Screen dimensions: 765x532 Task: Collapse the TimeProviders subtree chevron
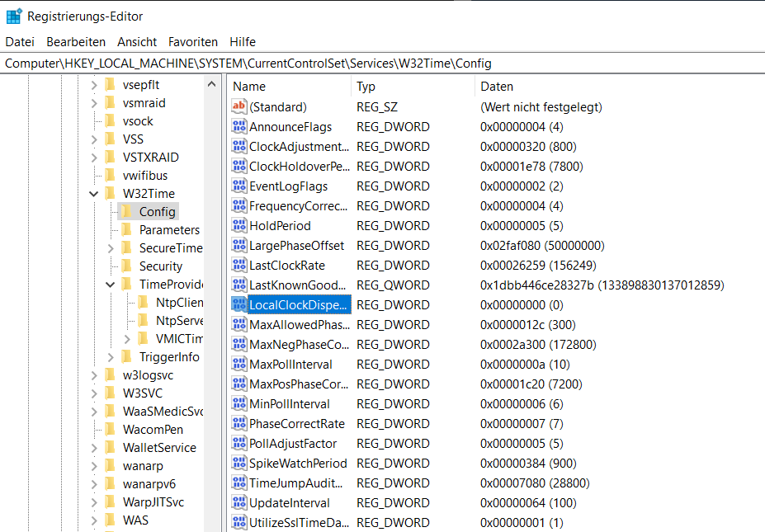tap(111, 285)
